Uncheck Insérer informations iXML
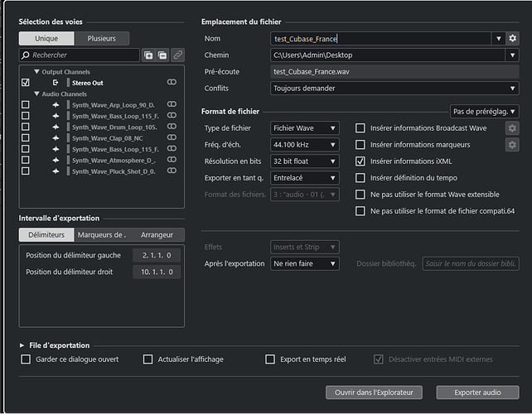Viewport: 532px width, 414px height. pyautogui.click(x=360, y=161)
